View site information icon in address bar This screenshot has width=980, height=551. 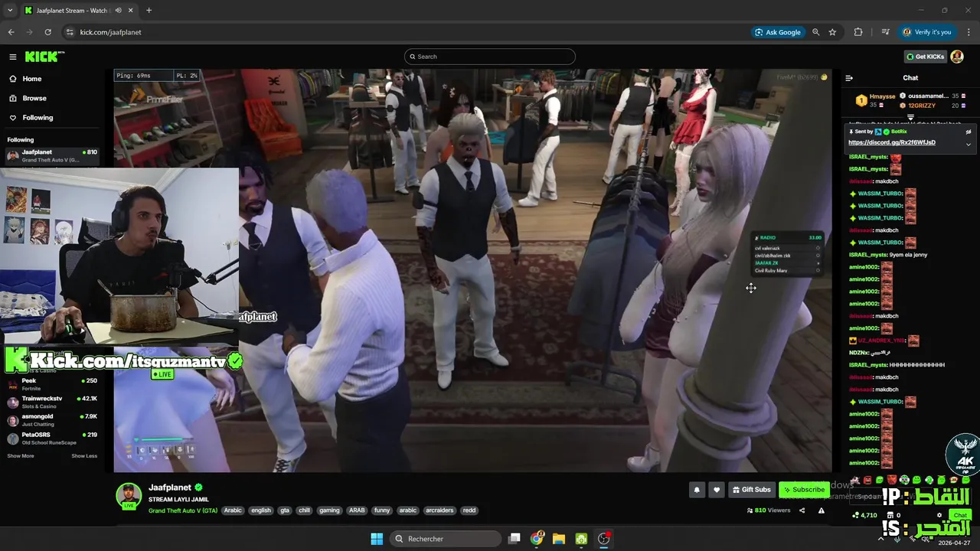tap(70, 32)
